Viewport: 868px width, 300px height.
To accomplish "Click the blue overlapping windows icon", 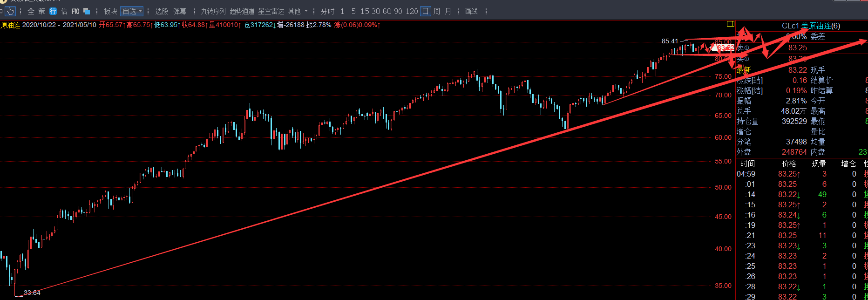I will (87, 11).
